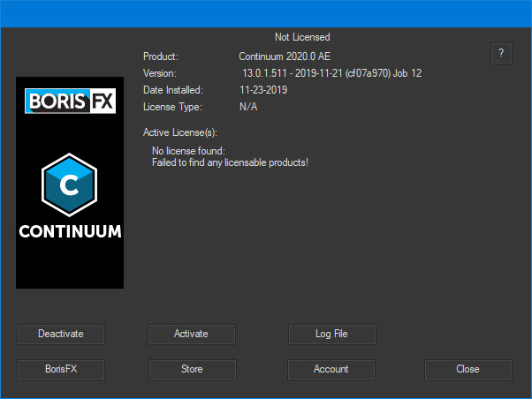Screen dimensions: 532x399
Task: Click the Continuum hexagon C logo
Action: point(69,184)
